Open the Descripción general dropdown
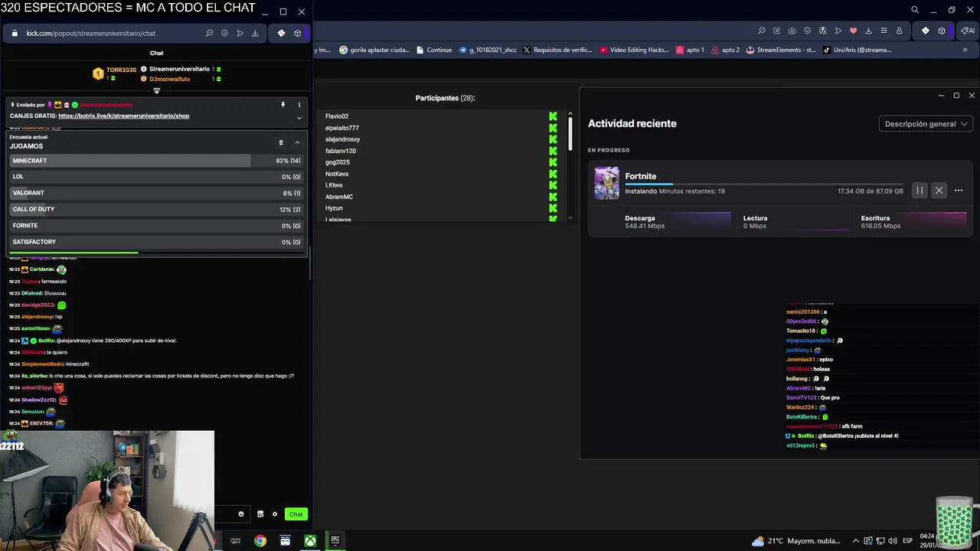This screenshot has width=980, height=551. 926,124
